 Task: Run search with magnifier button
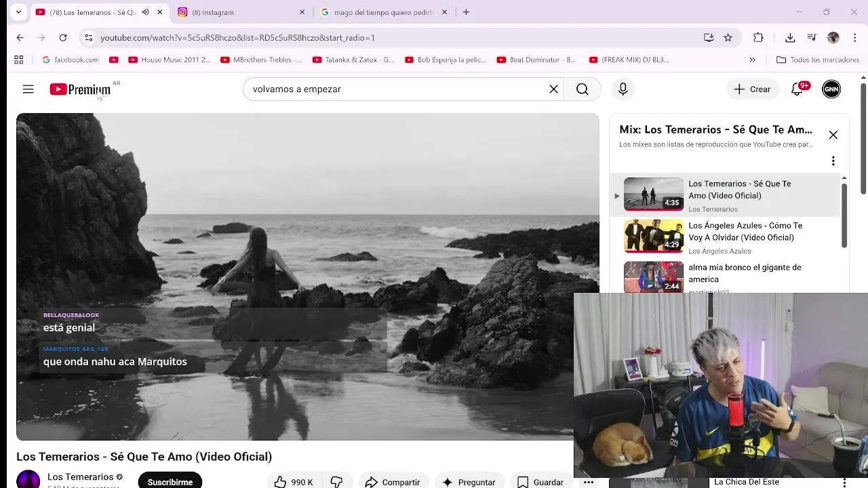(x=583, y=89)
